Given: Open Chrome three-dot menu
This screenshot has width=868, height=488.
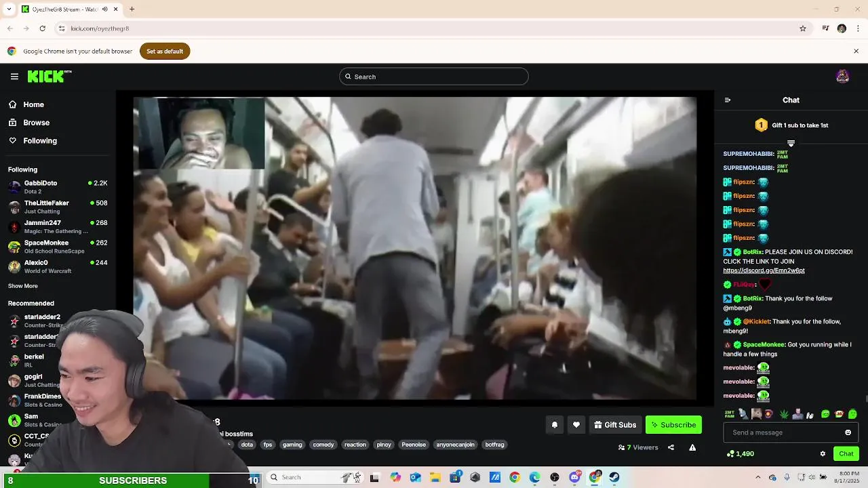Looking at the screenshot, I should [x=859, y=28].
